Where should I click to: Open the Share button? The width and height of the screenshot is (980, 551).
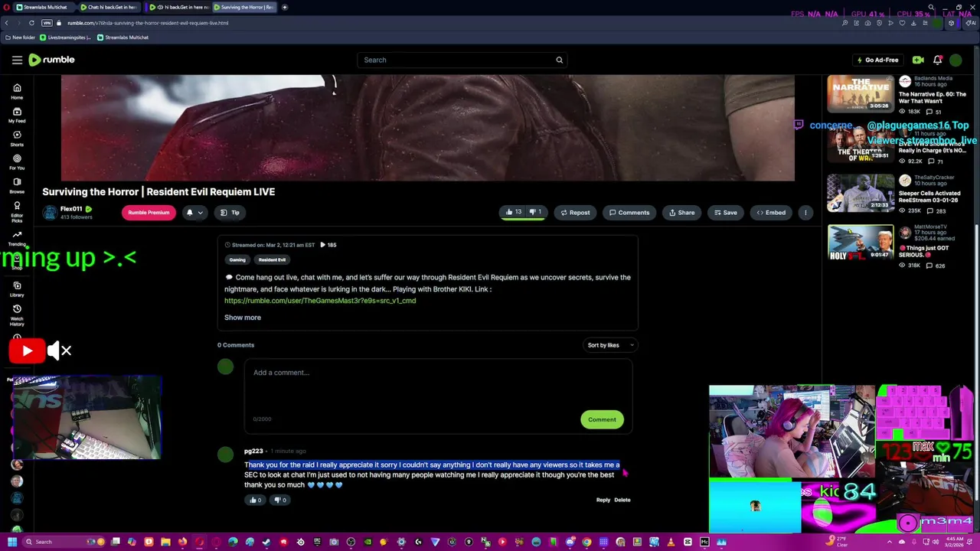click(x=681, y=213)
